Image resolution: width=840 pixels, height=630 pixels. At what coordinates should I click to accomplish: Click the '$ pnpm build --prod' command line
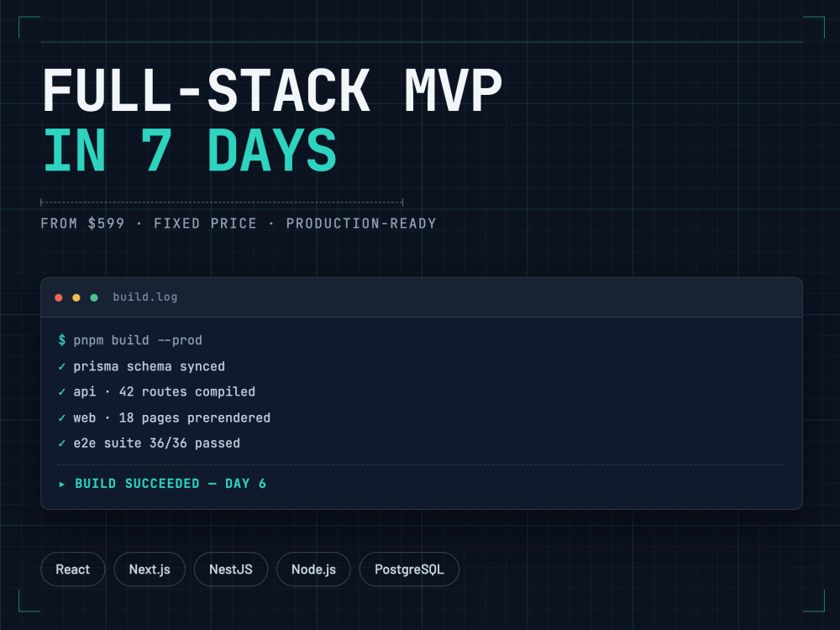click(x=130, y=340)
